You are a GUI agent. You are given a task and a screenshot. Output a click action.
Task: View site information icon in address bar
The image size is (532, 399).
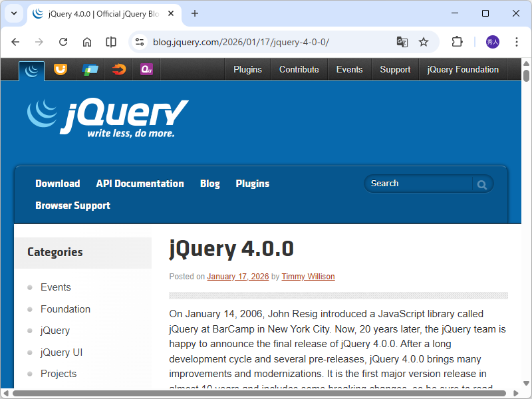[140, 42]
